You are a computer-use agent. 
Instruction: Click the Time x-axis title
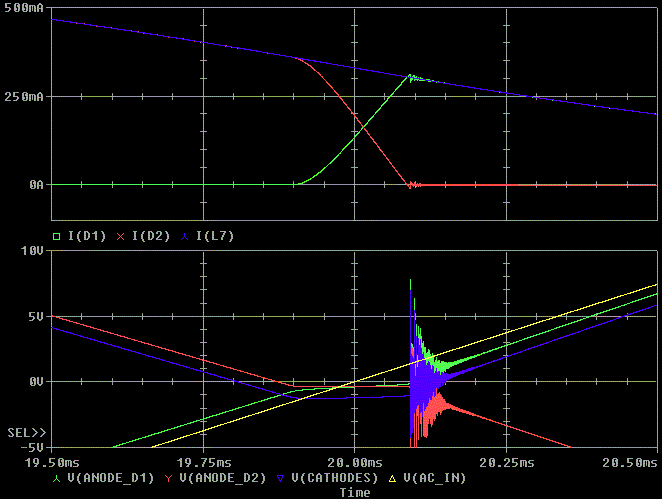(x=355, y=492)
